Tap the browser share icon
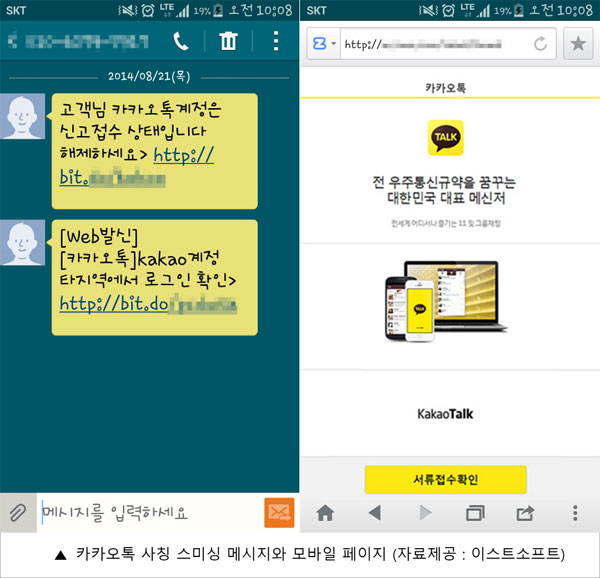600x578 pixels. pos(525,513)
